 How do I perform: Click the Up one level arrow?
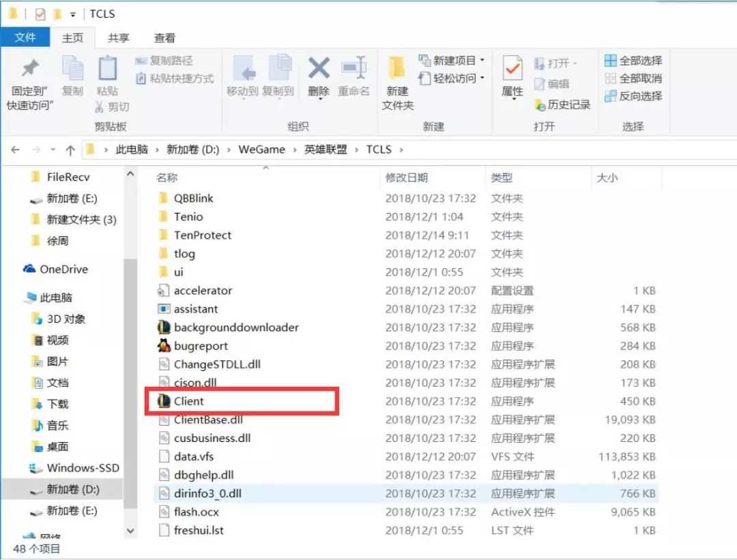pyautogui.click(x=70, y=150)
